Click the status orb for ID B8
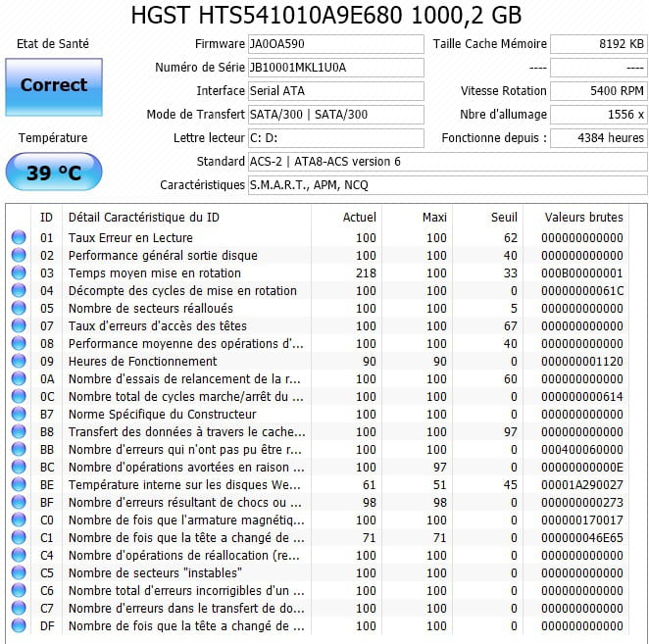Screen dimensions: 649x644 (x=19, y=431)
